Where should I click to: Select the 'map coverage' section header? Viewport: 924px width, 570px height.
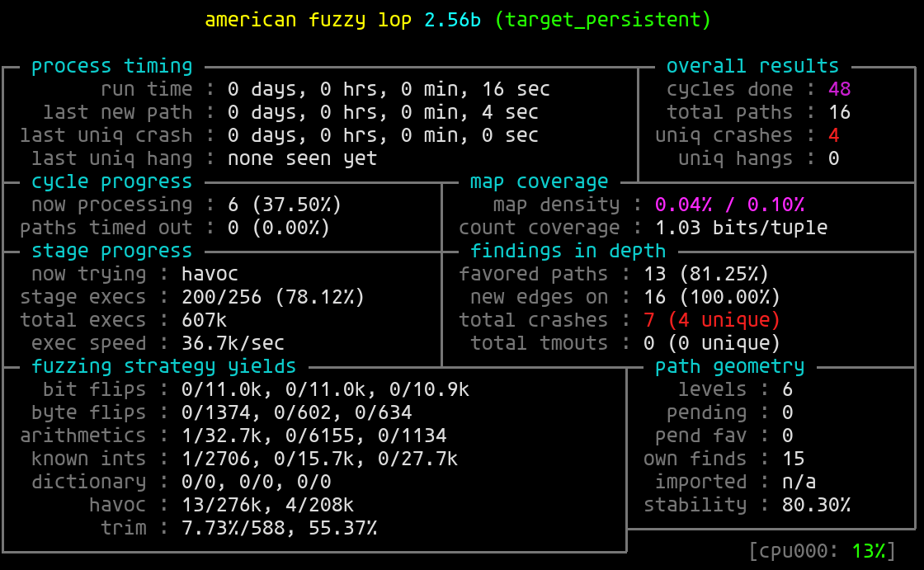tap(539, 181)
